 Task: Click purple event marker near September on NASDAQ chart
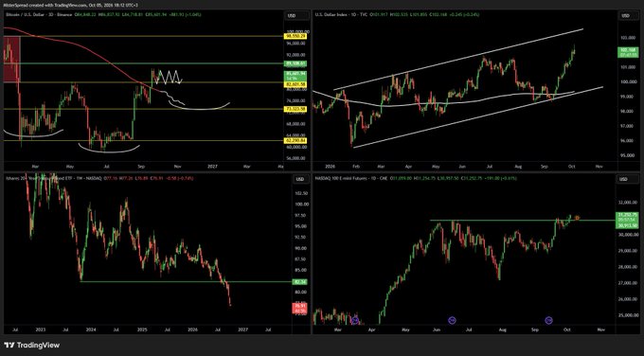click(548, 320)
